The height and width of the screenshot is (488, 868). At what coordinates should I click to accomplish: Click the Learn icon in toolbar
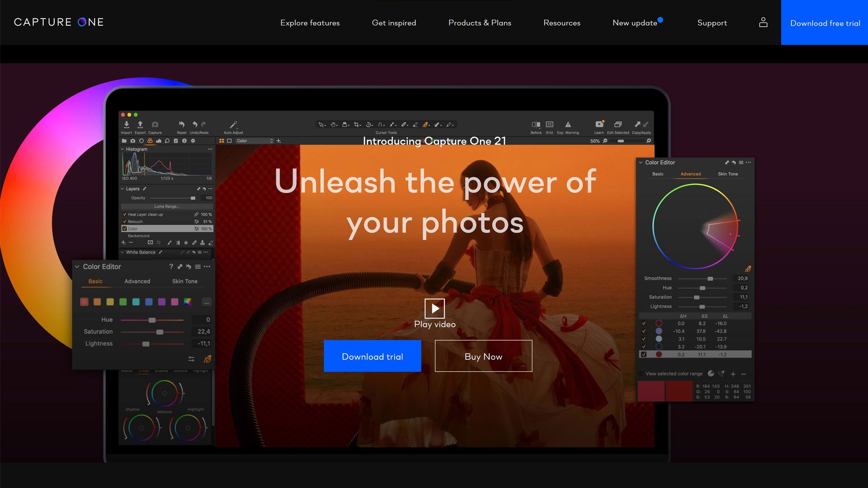599,124
